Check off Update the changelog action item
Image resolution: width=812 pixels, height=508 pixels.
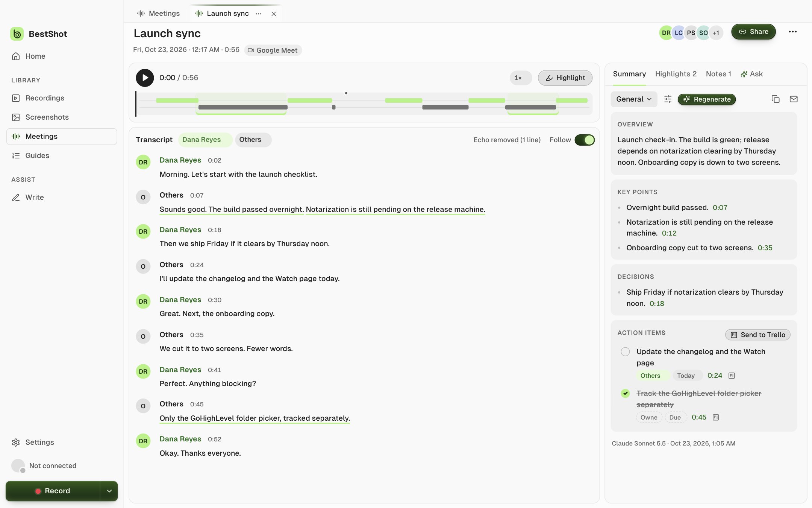(625, 351)
